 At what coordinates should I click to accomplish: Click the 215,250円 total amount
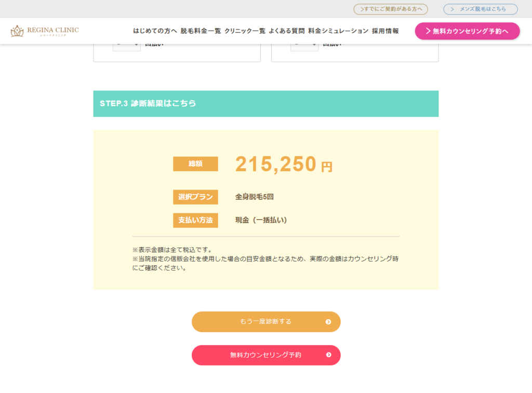284,165
